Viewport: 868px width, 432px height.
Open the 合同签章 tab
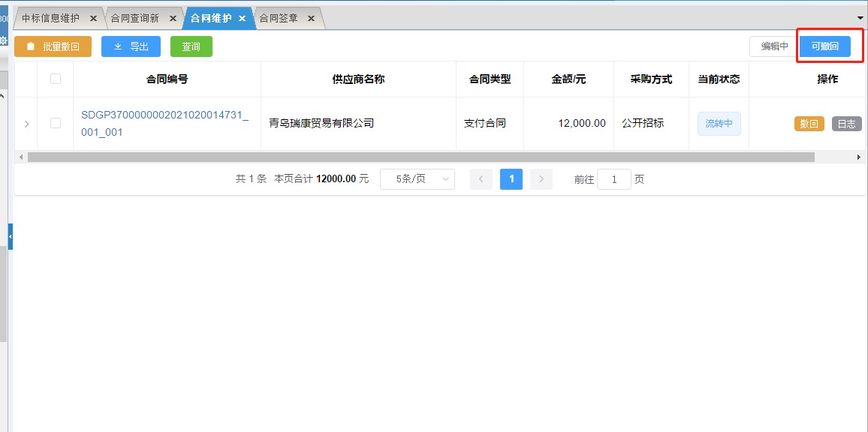pyautogui.click(x=279, y=18)
